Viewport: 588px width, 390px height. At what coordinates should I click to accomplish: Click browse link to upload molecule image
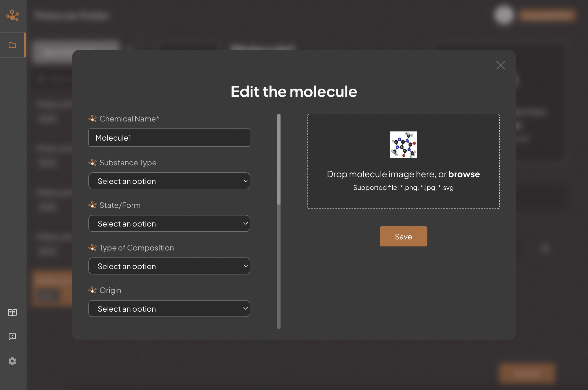(464, 174)
